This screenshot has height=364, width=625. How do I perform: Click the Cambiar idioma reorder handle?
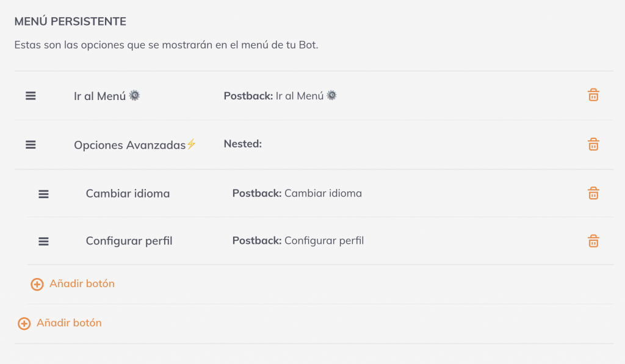pos(43,194)
